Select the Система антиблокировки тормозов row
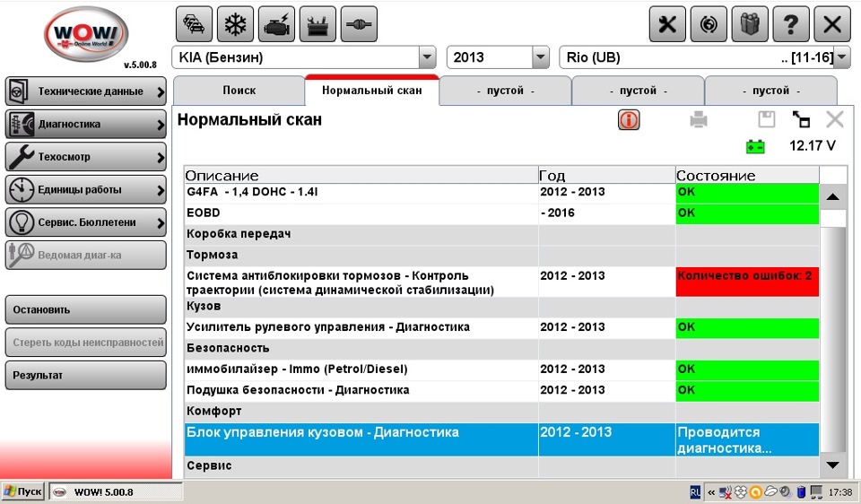The image size is (861, 504). pyautogui.click(x=501, y=282)
